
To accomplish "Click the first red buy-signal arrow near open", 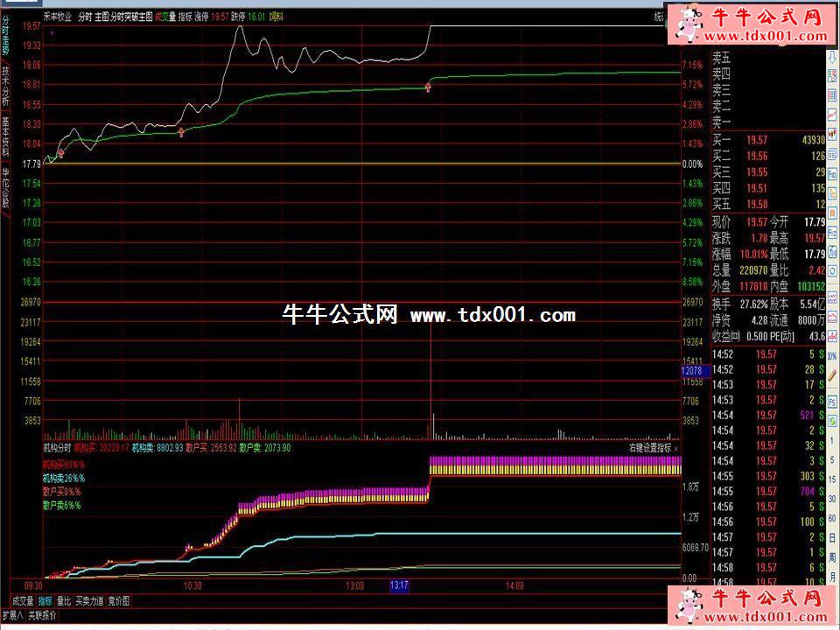I will [x=61, y=154].
